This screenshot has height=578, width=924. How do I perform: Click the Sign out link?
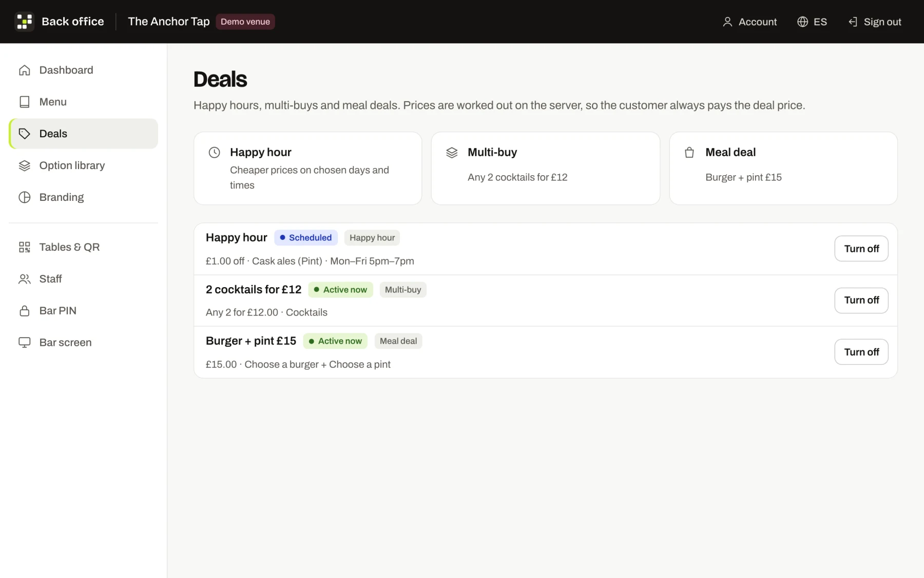(875, 22)
